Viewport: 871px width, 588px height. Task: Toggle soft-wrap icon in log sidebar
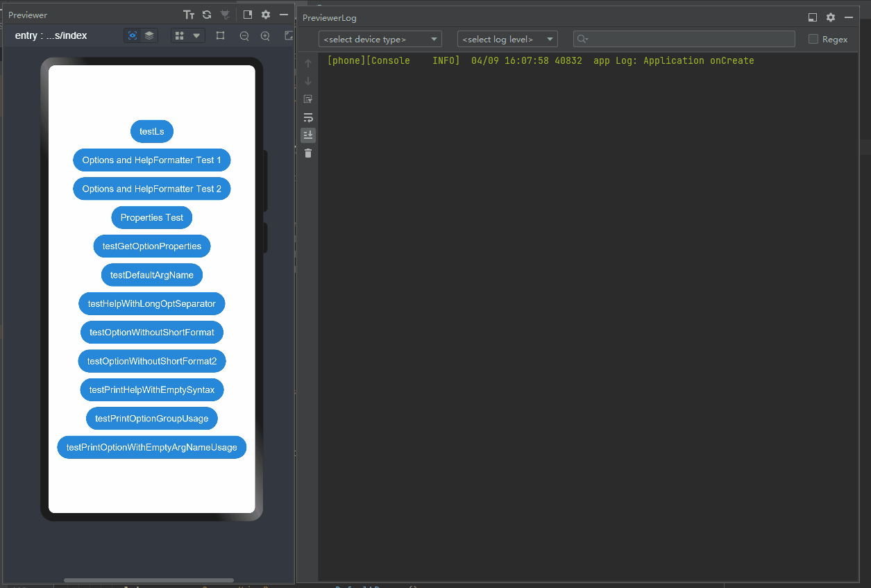pyautogui.click(x=308, y=117)
